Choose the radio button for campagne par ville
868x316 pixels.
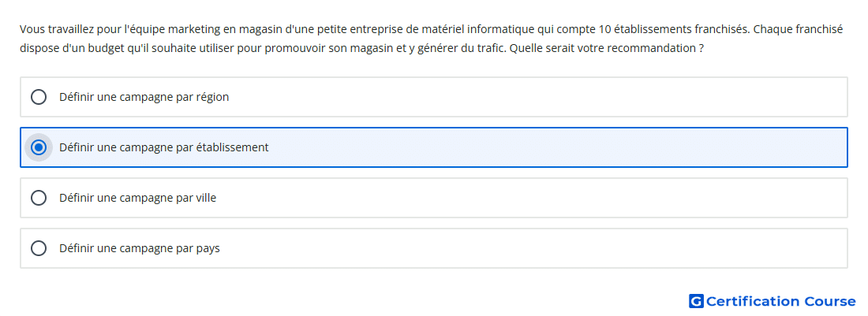(39, 198)
